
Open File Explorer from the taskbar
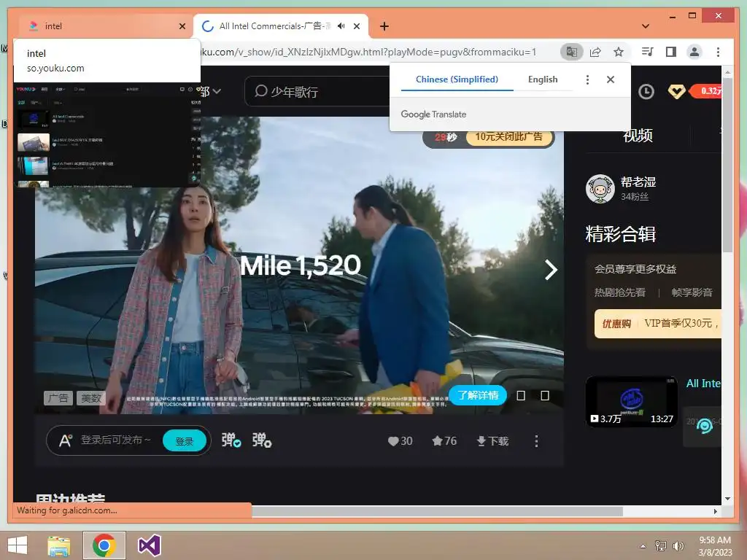(x=58, y=545)
